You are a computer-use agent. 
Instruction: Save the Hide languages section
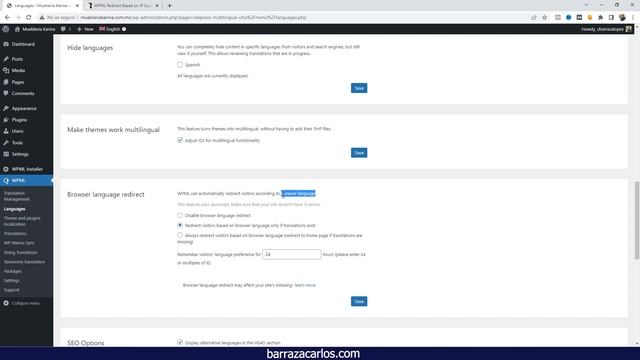pyautogui.click(x=359, y=88)
